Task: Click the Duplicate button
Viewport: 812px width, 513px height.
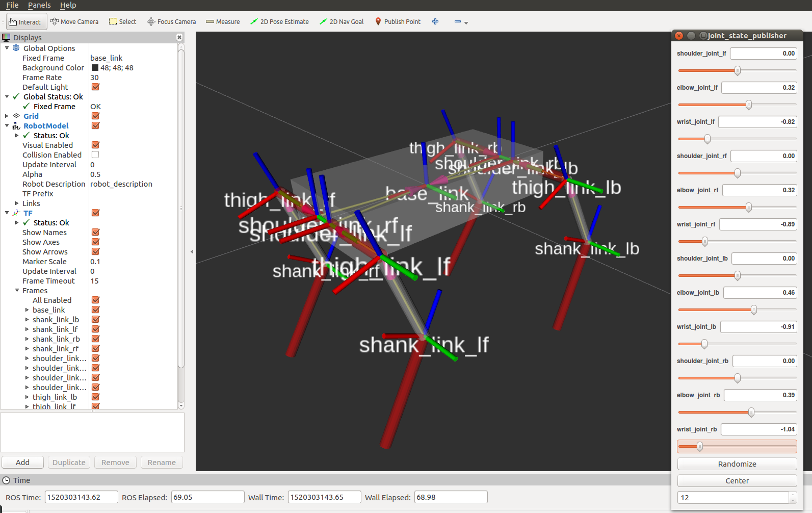Action: tap(69, 462)
